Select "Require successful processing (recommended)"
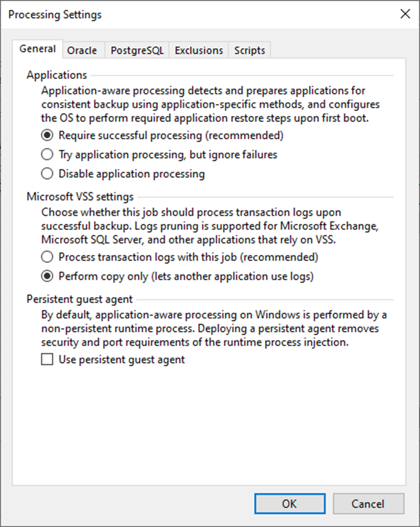This screenshot has width=420, height=527. pos(47,135)
